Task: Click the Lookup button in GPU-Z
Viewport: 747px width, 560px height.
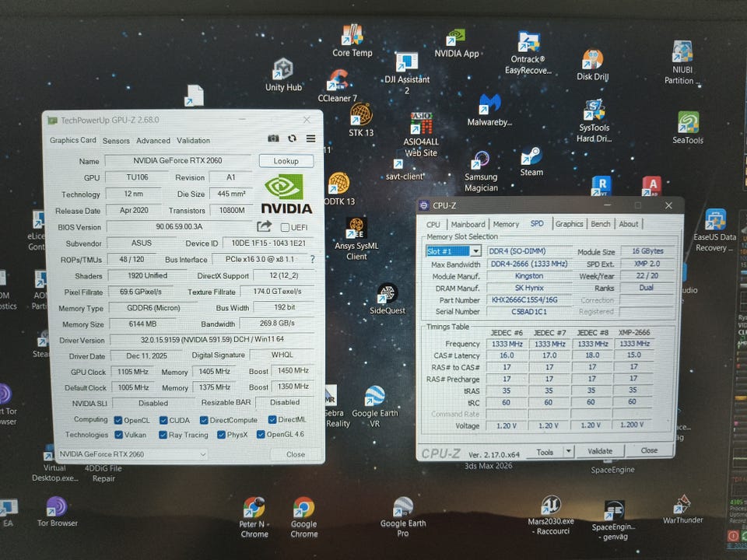Action: click(x=286, y=161)
